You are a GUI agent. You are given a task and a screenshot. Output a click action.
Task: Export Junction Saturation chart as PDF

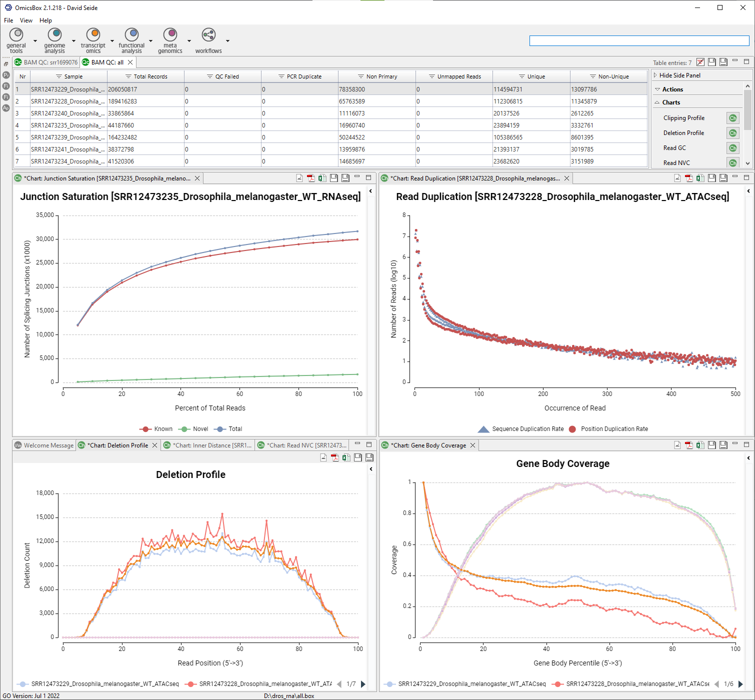pos(310,178)
